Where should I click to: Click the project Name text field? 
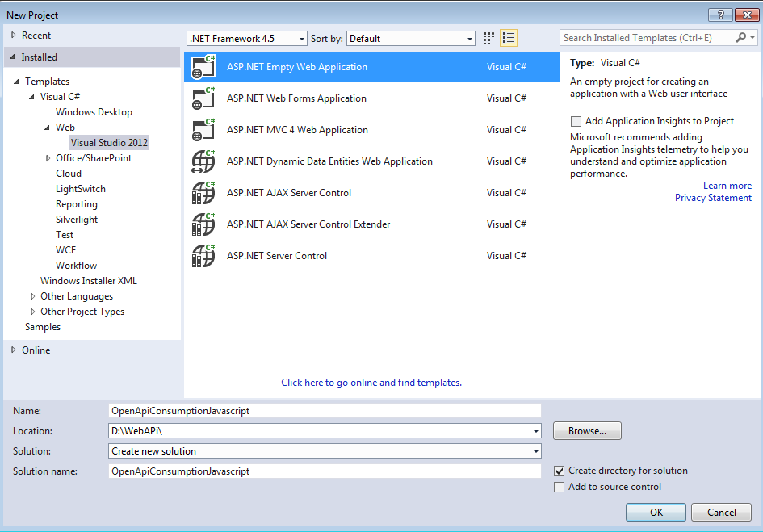325,411
